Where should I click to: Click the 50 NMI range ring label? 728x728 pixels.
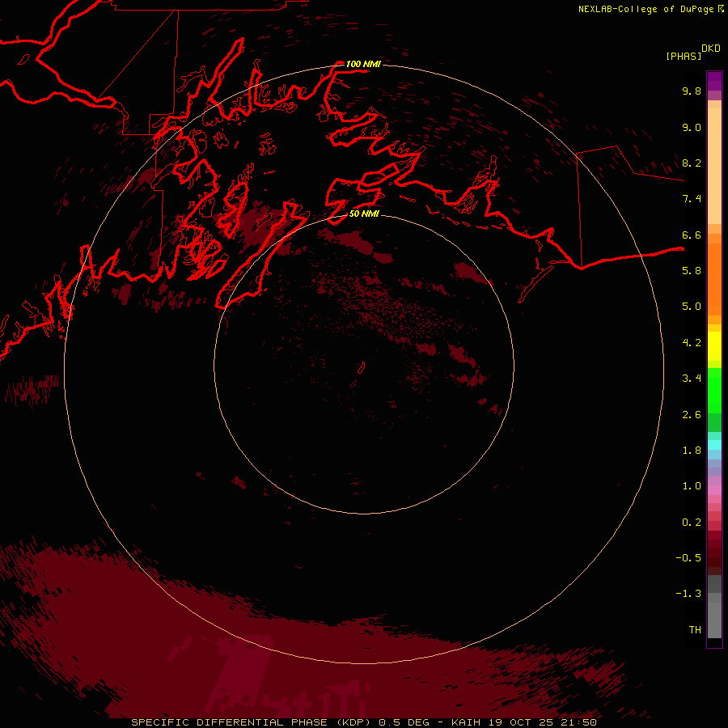tap(364, 214)
